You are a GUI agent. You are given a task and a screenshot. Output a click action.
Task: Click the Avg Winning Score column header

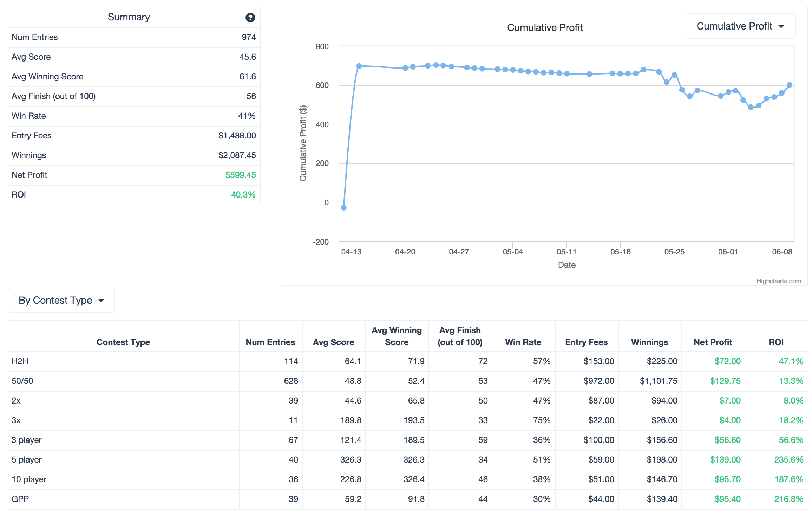coord(397,336)
